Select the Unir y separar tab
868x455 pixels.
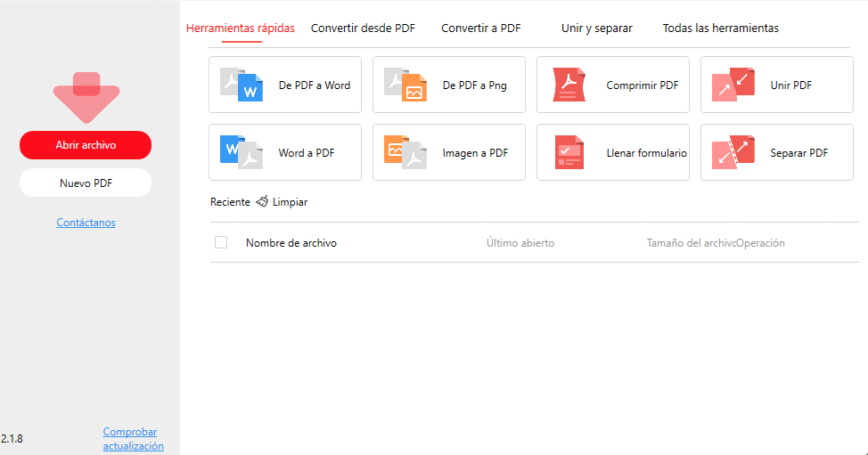pos(597,28)
